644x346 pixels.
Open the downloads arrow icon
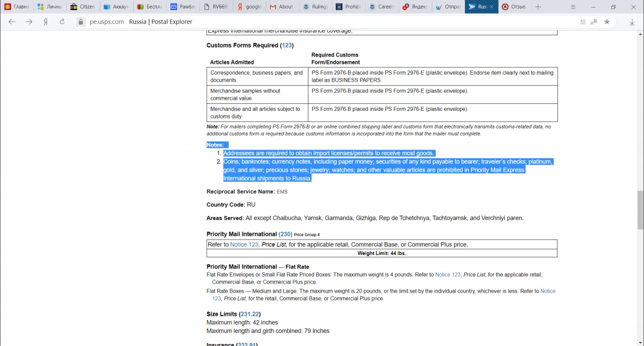tap(632, 22)
